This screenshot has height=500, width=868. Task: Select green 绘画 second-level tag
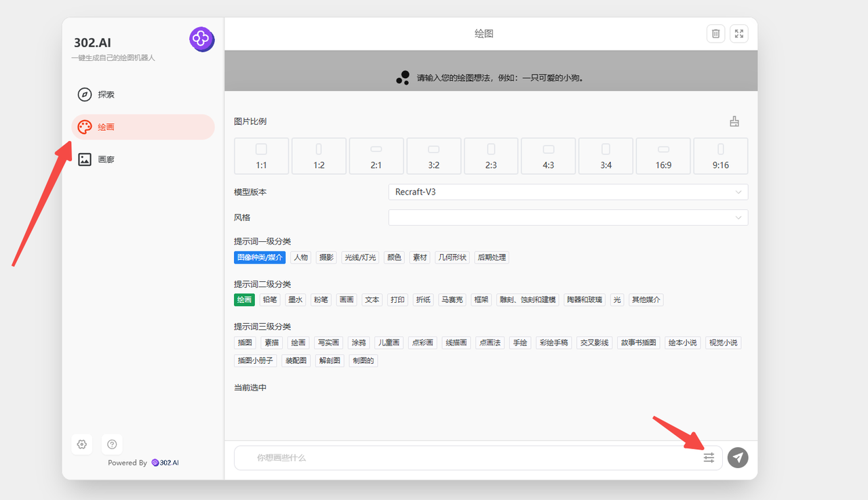click(244, 299)
